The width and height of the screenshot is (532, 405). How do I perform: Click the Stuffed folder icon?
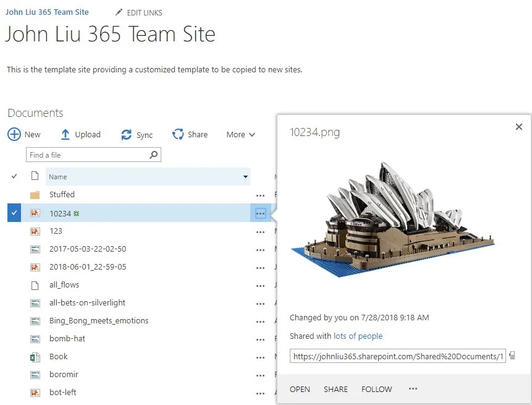35,195
